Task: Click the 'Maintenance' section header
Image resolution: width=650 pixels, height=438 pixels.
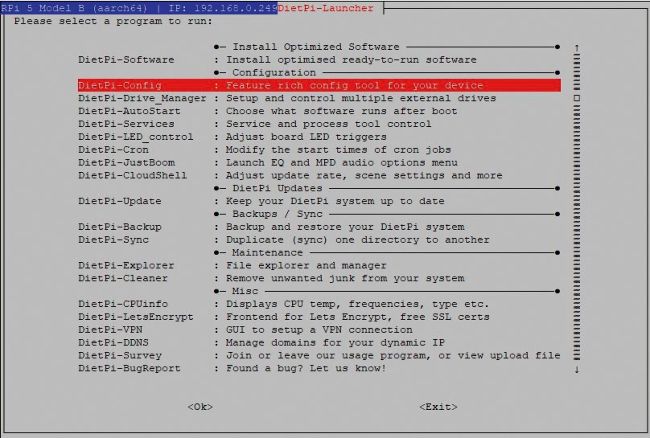Action: 267,252
